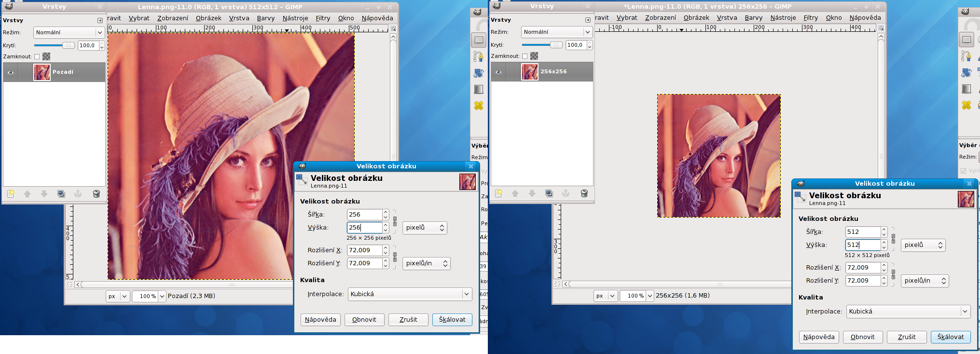Open Obrázek menu in the 512x512 window
Screen dimensions: 980x354
pyautogui.click(x=208, y=18)
